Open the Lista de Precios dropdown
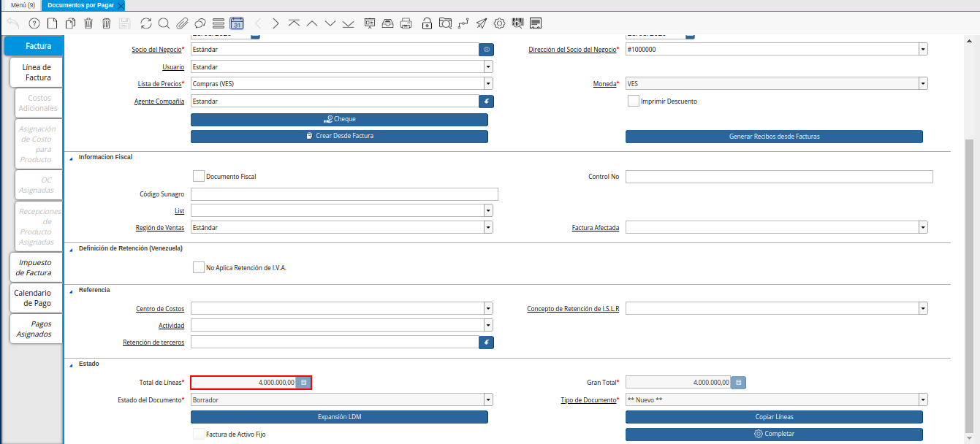Viewport: 980px width, 444px height. tap(488, 83)
